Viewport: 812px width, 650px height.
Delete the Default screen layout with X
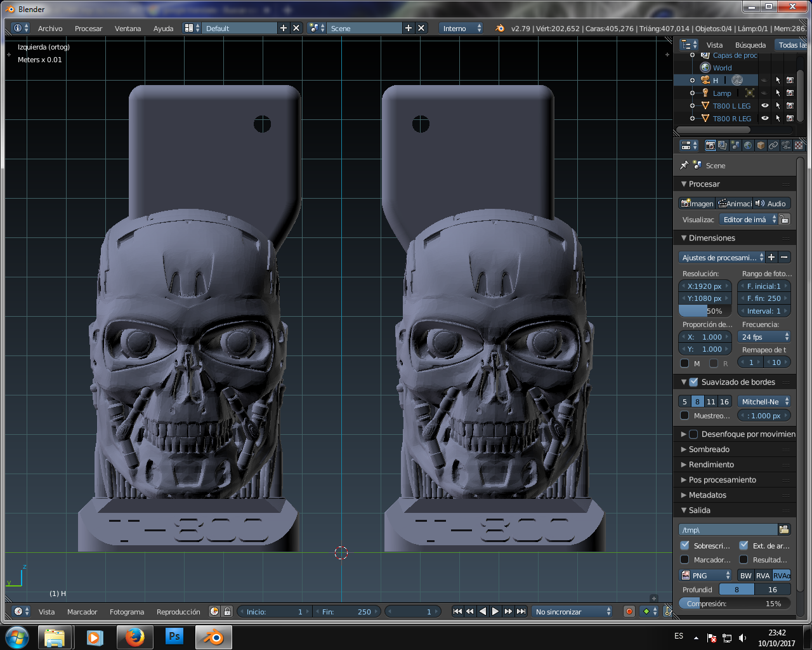point(296,28)
